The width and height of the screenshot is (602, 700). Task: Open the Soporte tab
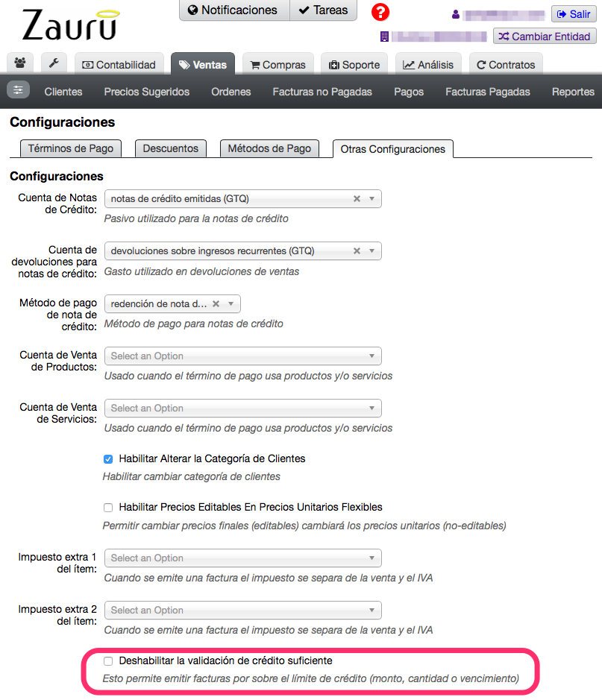(354, 65)
